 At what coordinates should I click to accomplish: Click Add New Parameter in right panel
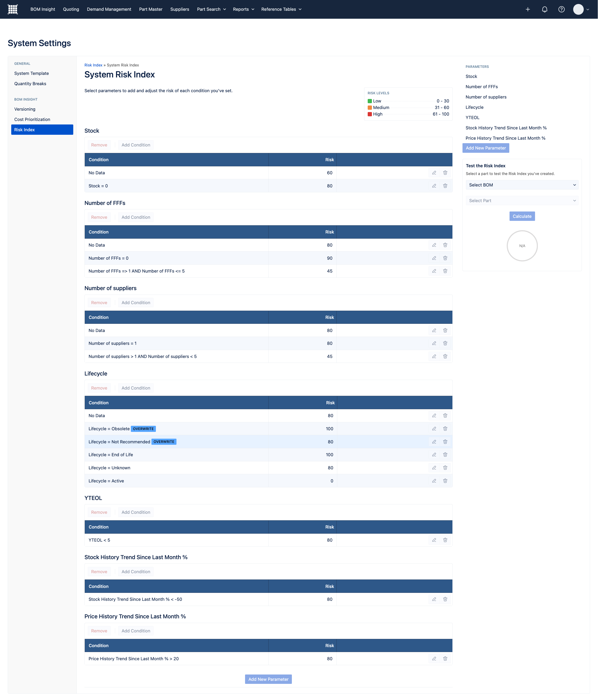point(486,148)
